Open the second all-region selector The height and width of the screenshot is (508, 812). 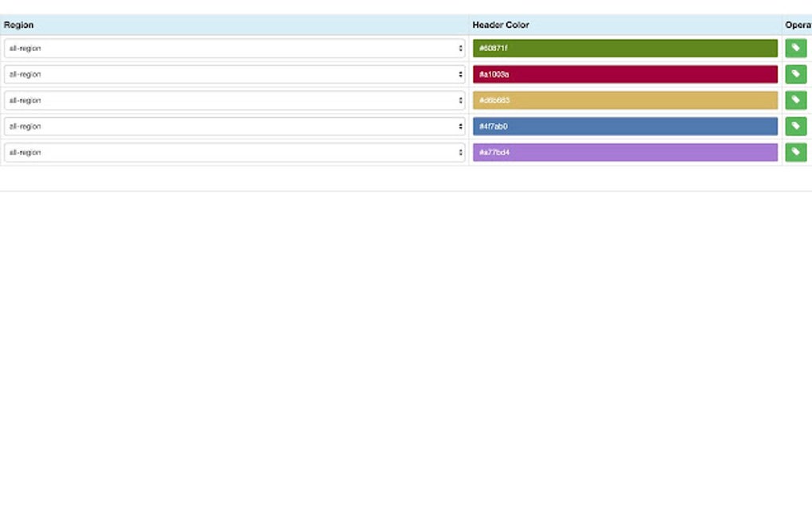[x=235, y=74]
